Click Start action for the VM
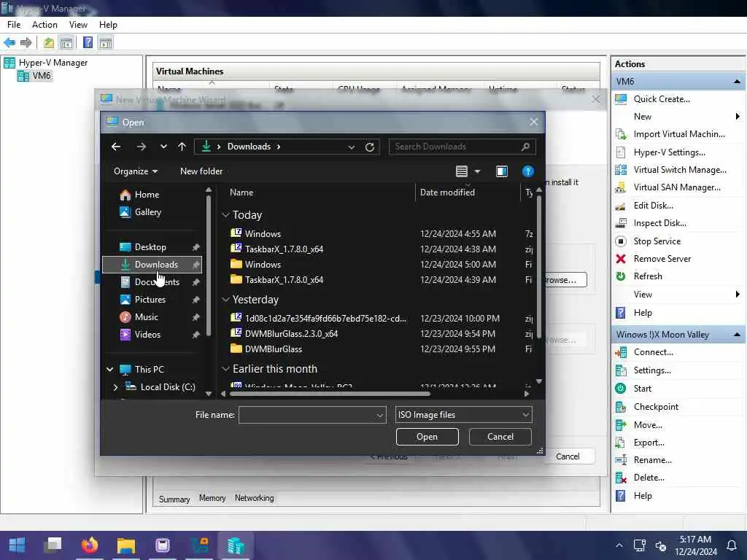This screenshot has height=560, width=747. click(642, 389)
